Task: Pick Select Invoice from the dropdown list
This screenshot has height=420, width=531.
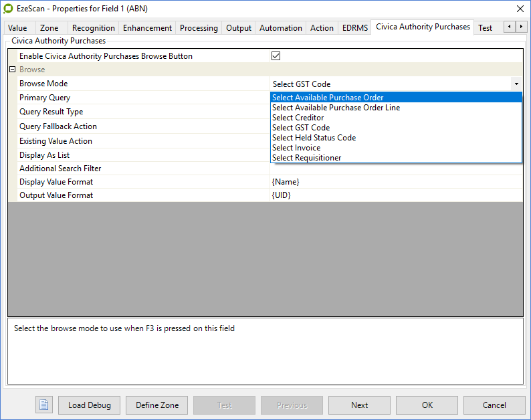Action: click(x=296, y=148)
